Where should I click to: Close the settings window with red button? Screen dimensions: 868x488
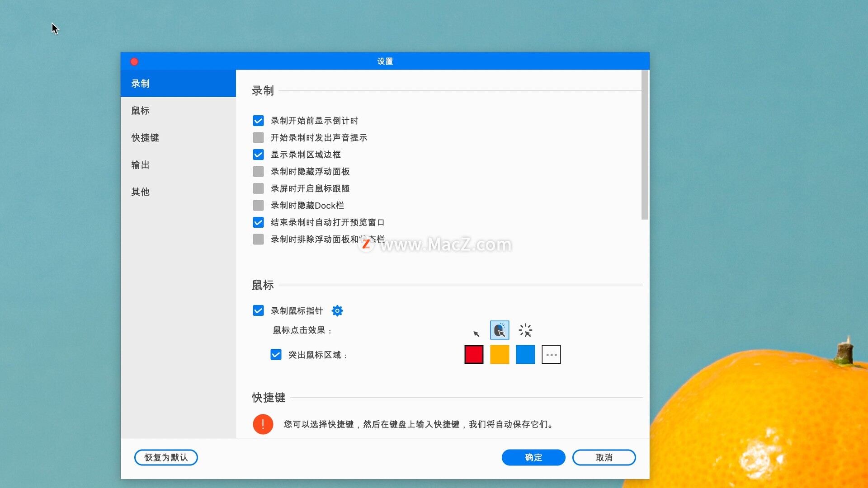point(134,61)
